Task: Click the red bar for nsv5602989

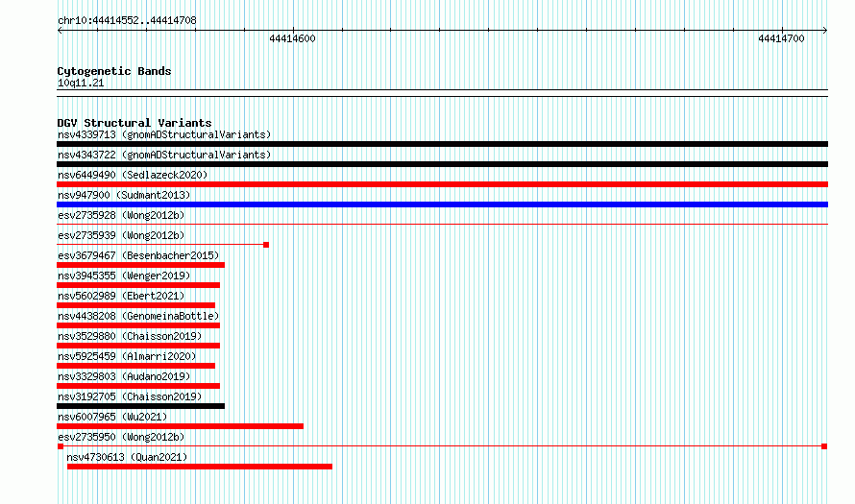Action: point(135,305)
